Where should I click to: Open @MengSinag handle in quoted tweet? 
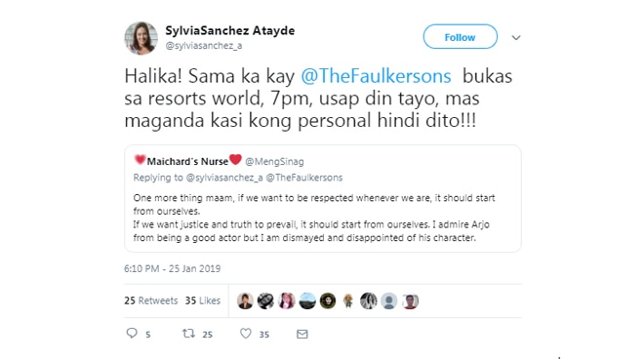274,162
